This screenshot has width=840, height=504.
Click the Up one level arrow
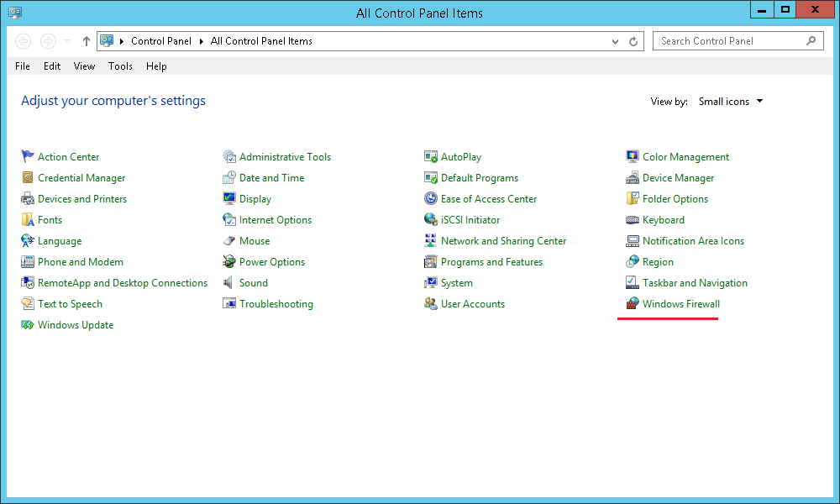(86, 40)
